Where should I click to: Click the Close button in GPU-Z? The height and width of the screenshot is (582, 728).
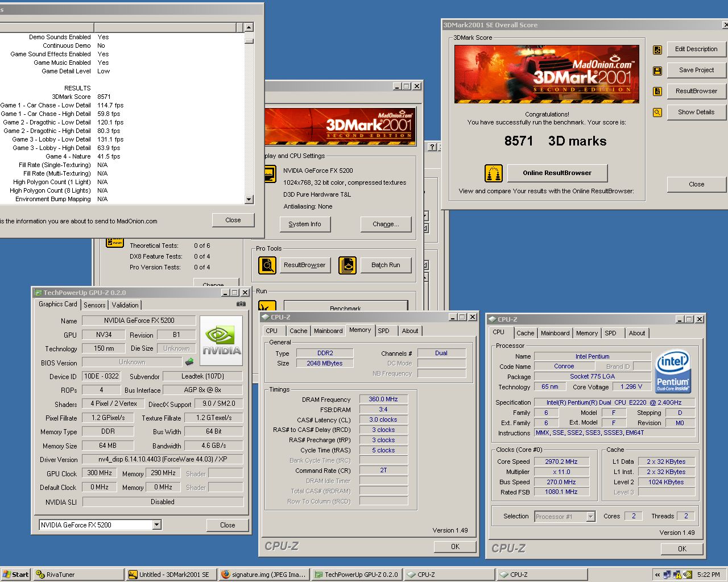tap(227, 525)
